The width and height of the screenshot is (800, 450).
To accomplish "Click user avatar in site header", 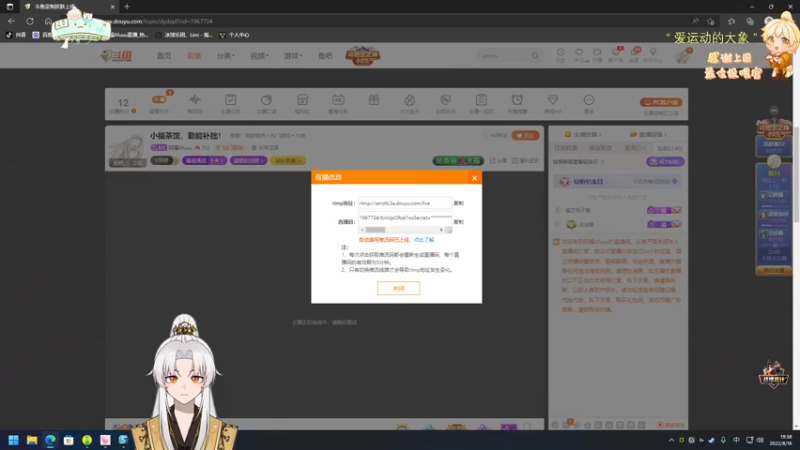I will [x=682, y=56].
